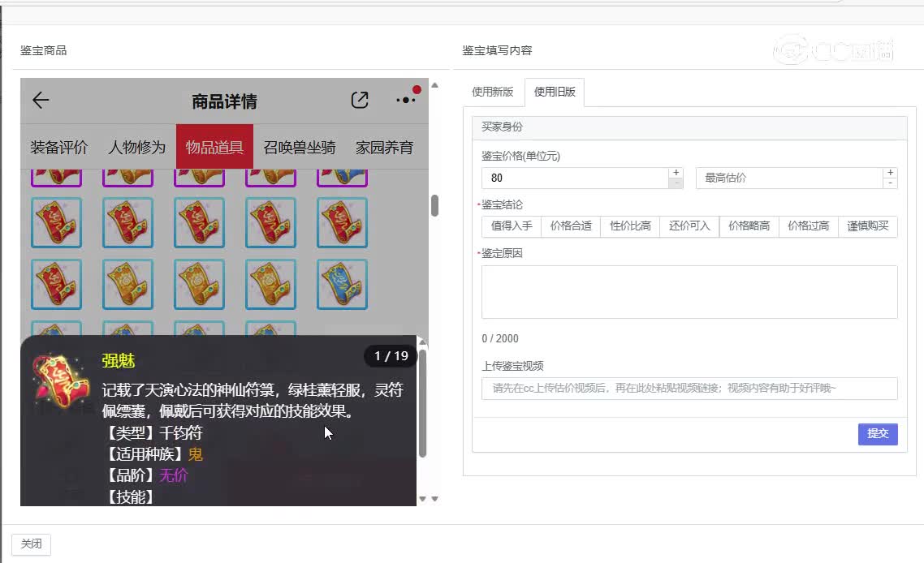Select the red talisman left of the orange talismans
Image resolution: width=924 pixels, height=563 pixels.
[x=56, y=285]
